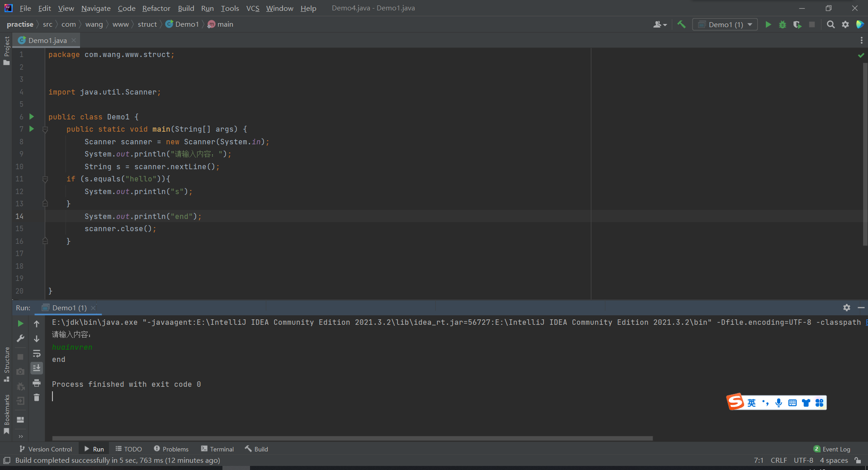
Task: Open Sogou toolbox grid icon
Action: coord(820,403)
